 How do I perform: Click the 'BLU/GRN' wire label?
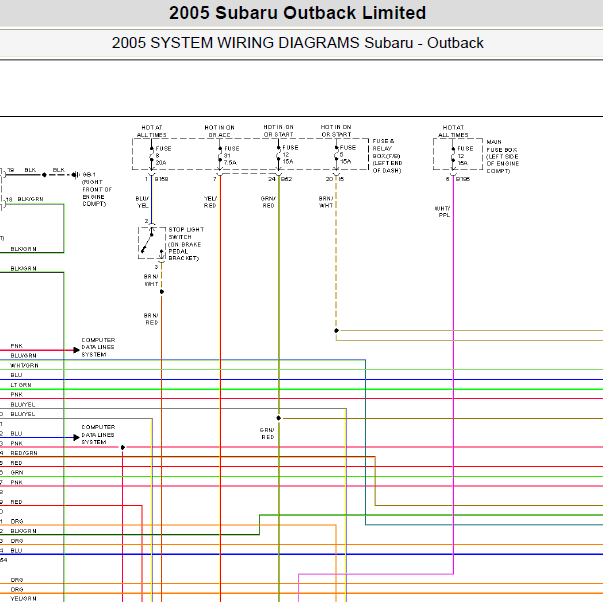coord(23,355)
